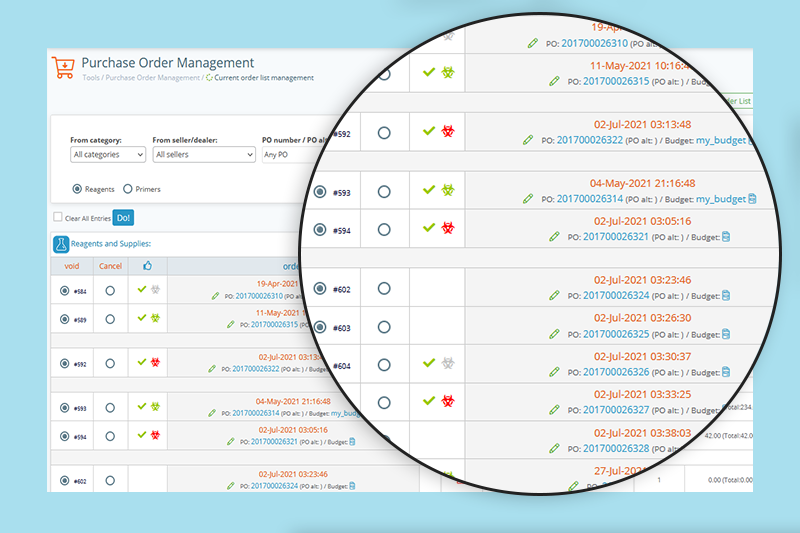Click Current order list management breadcrumb
This screenshot has width=800, height=533.
[x=264, y=78]
